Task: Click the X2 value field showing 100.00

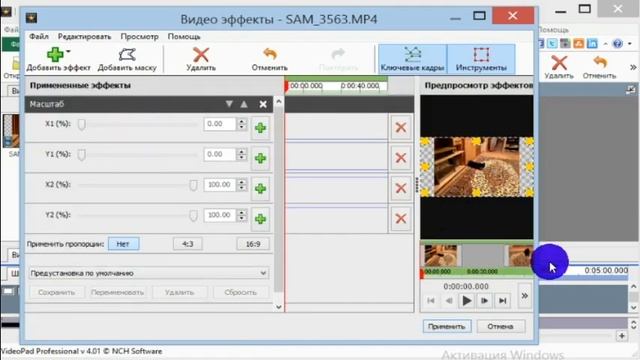Action: tap(220, 184)
